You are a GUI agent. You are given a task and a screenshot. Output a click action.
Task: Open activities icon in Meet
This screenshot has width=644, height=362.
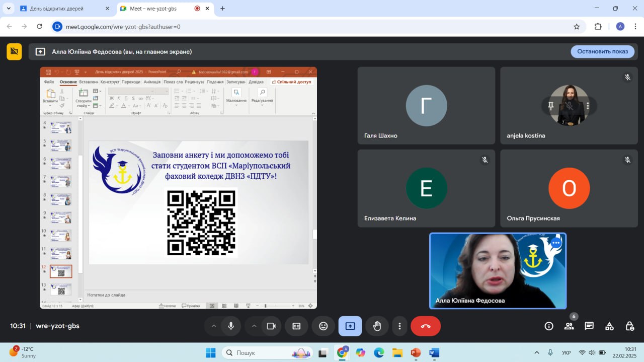[609, 326]
